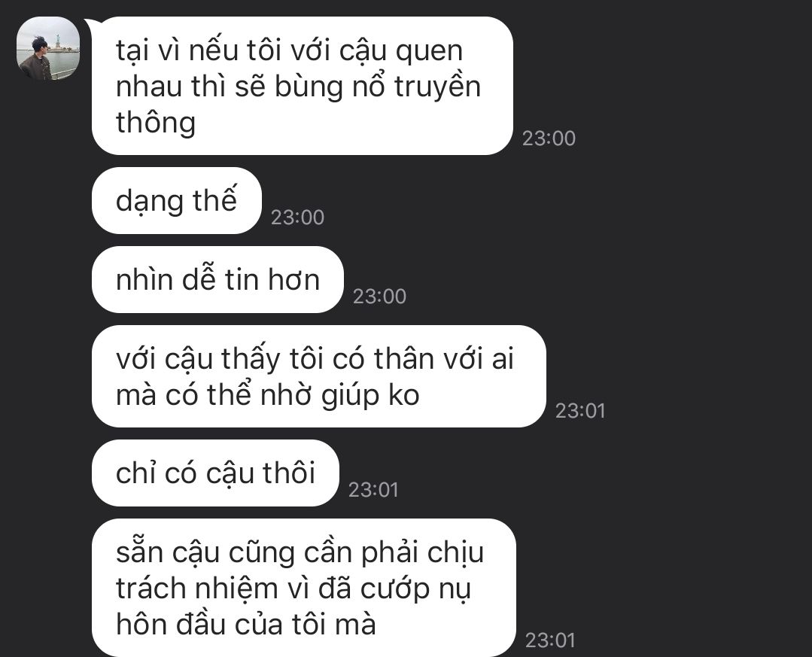Open the sender's profile avatar photo
812x657 pixels.
[x=48, y=48]
